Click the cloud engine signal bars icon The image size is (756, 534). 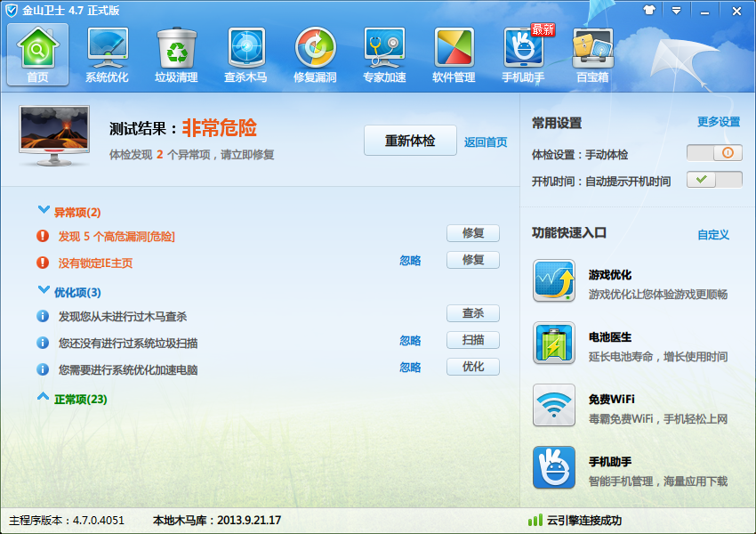pos(535,520)
